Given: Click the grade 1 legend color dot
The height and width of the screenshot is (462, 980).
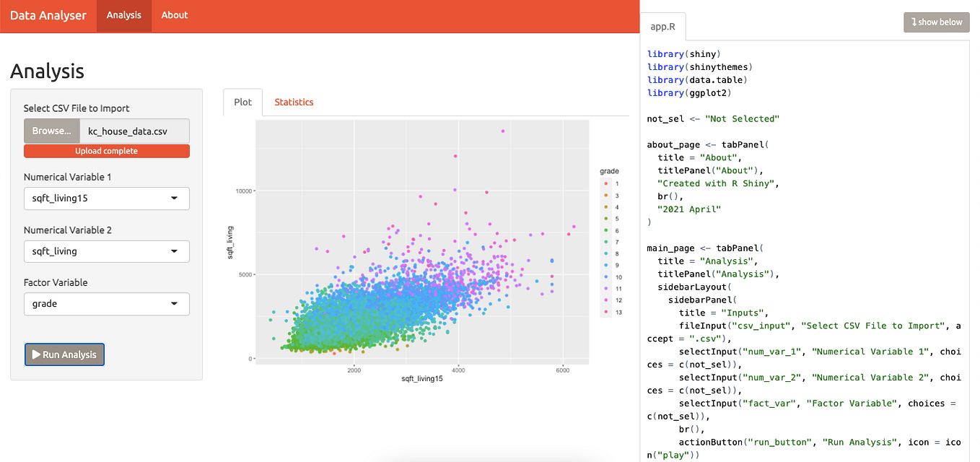Looking at the screenshot, I should [x=606, y=184].
